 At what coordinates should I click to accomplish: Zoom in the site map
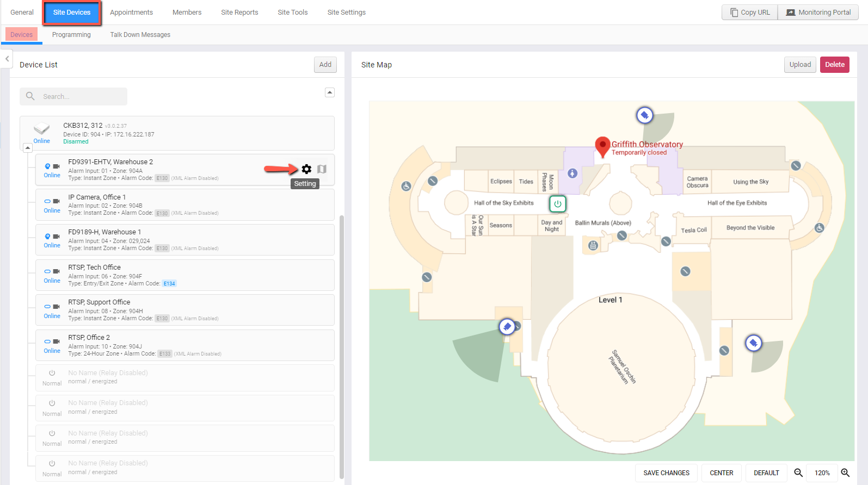click(x=845, y=472)
